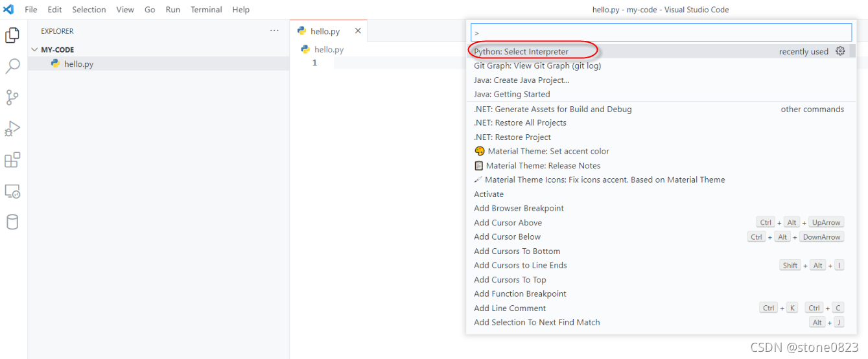Switch to the hello.py editor tab

329,31
